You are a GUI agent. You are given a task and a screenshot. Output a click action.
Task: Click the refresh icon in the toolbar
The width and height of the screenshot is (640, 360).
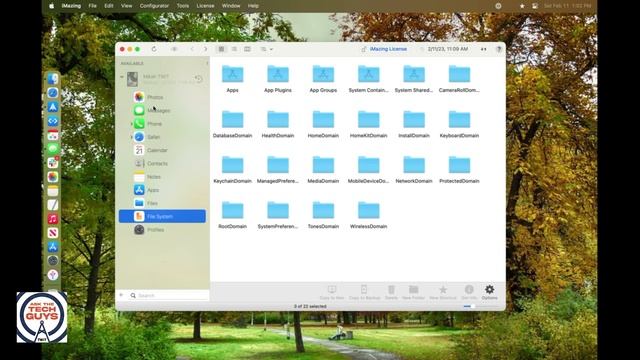[x=154, y=49]
